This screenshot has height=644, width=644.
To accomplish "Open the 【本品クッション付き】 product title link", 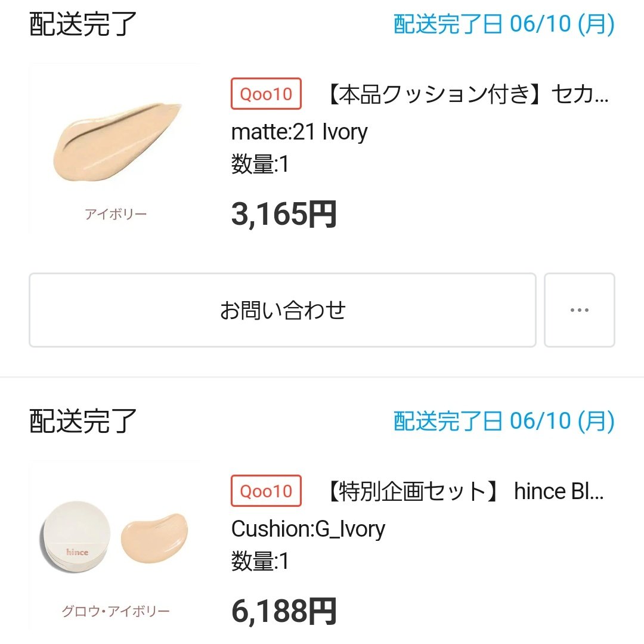I will click(469, 94).
